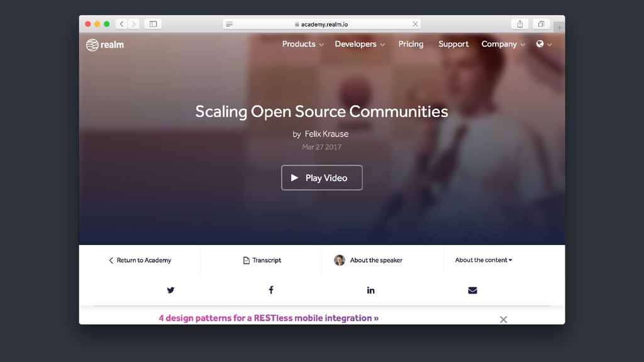
Task: Return to Academy link
Action: pyautogui.click(x=140, y=260)
